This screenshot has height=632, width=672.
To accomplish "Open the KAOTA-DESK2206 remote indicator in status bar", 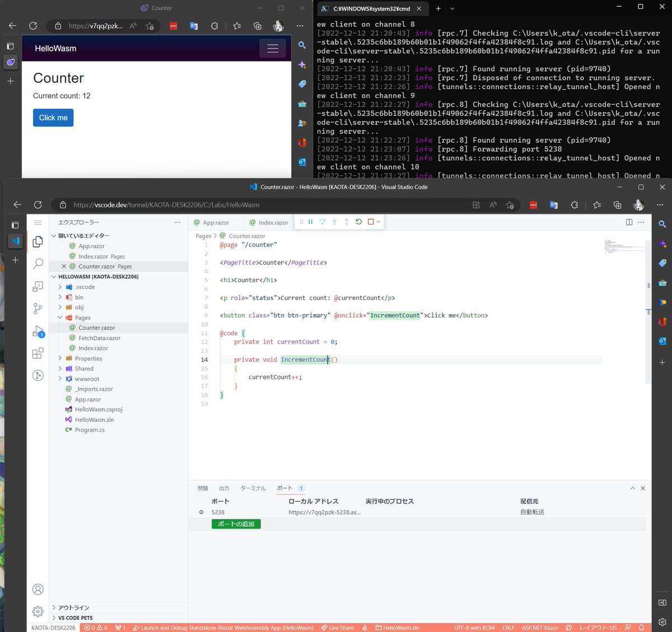I will 53,628.
